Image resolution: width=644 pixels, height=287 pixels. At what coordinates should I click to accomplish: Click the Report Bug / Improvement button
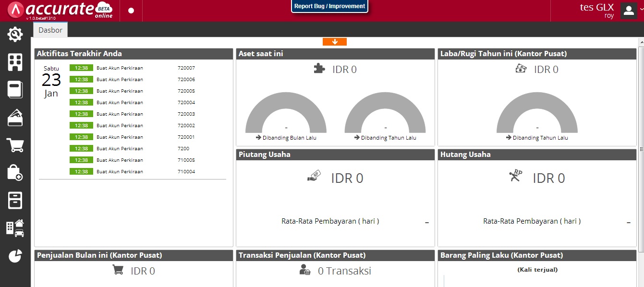click(x=329, y=6)
